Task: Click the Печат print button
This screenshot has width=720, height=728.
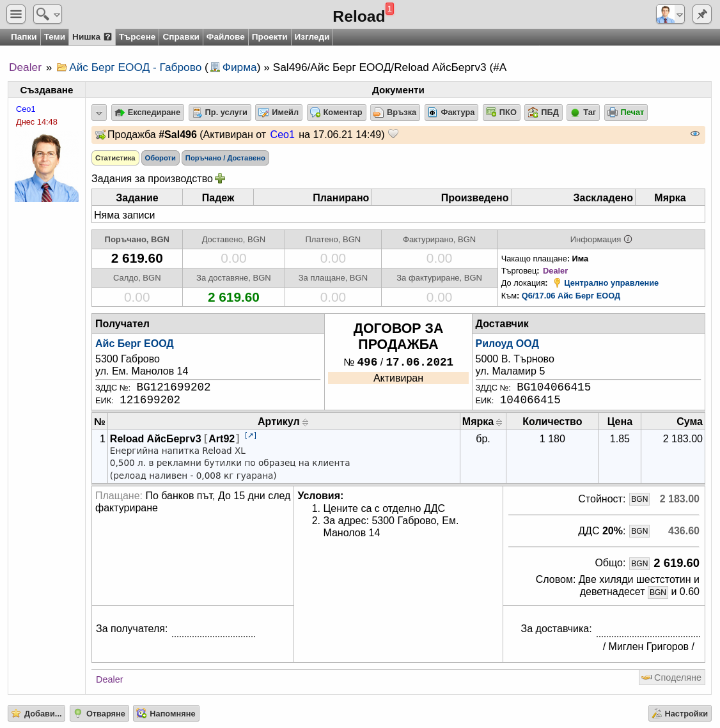Action: (x=626, y=112)
